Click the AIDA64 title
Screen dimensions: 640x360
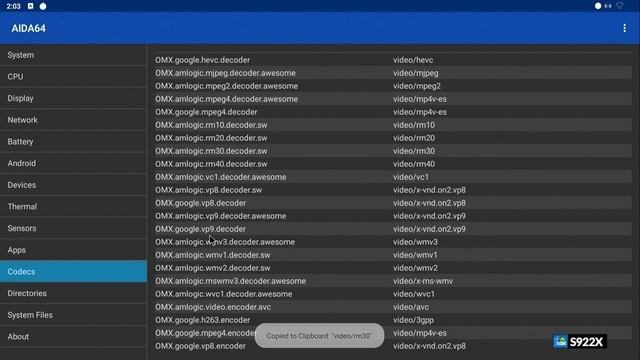29,28
